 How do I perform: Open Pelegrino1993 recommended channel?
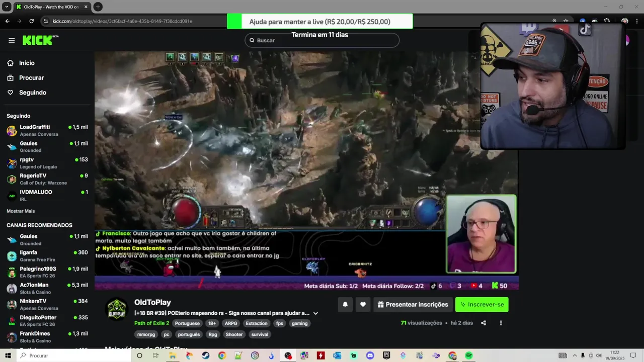[47, 272]
